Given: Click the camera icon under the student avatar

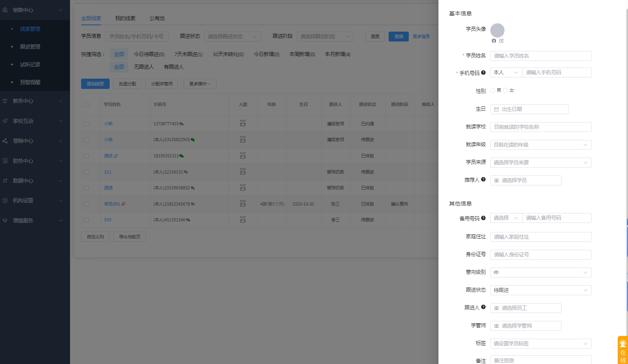Looking at the screenshot, I should coord(494,41).
